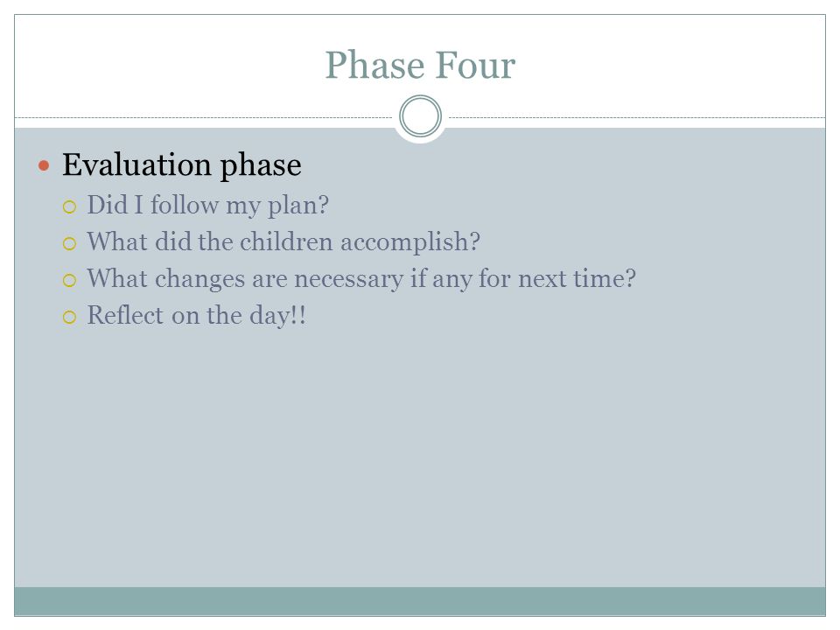Select the "Evaluation phase" heading text

(182, 165)
